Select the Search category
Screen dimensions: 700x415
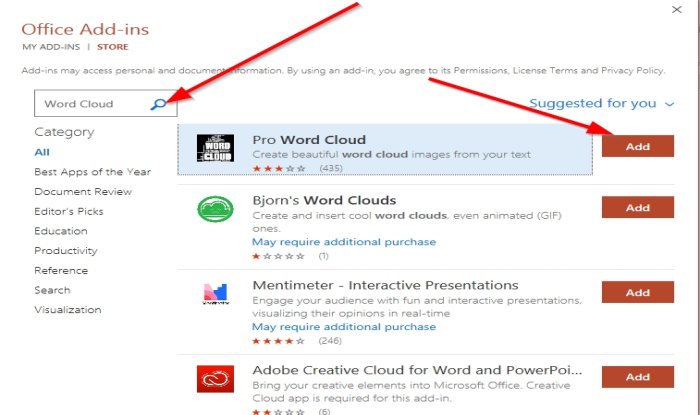[x=52, y=290]
